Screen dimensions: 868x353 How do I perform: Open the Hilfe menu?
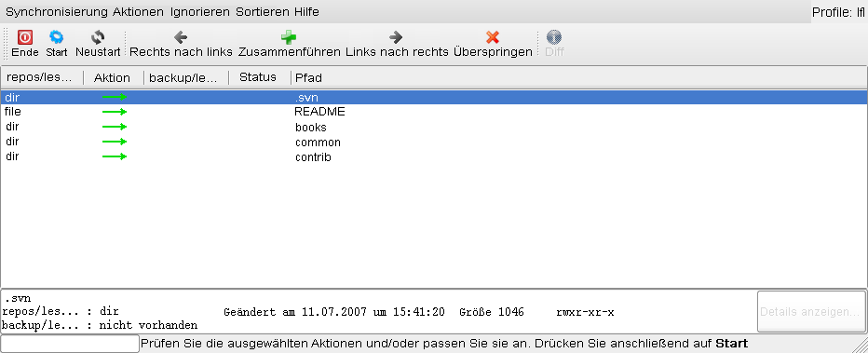[x=306, y=11]
